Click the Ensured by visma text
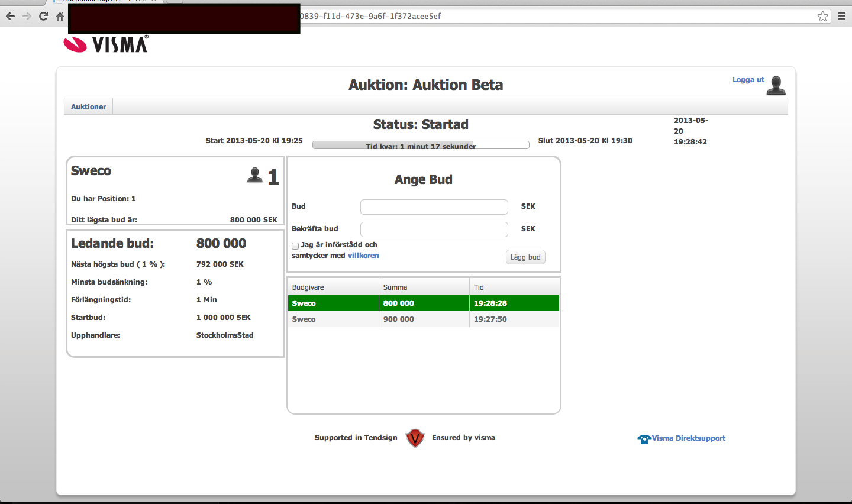This screenshot has width=852, height=504. (464, 438)
